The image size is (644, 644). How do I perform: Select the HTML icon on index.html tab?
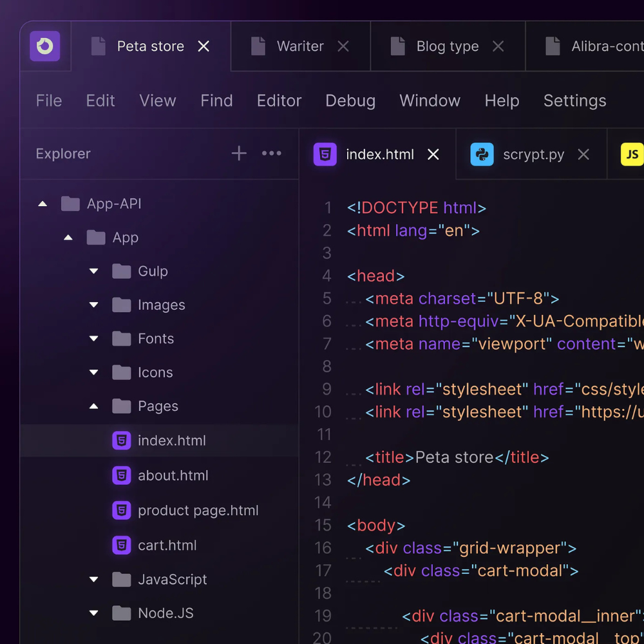[x=325, y=154]
